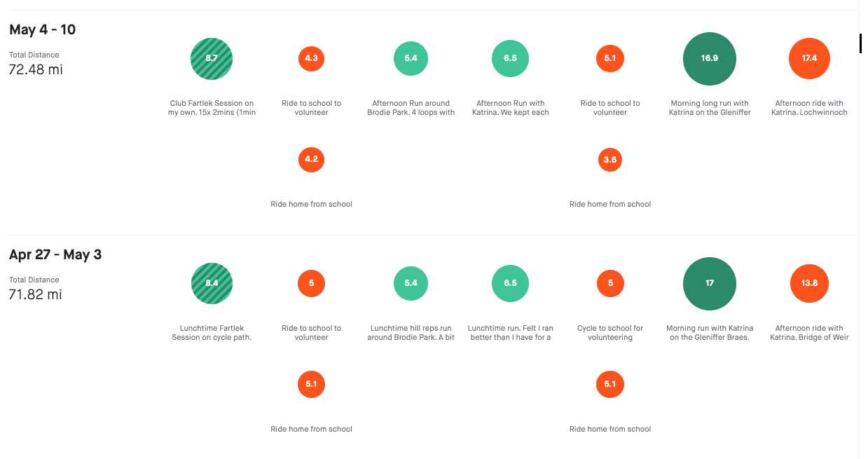The height and width of the screenshot is (459, 868).
Task: Select the 8.4 Lunchtime Fartlek Session circle
Action: (x=212, y=283)
